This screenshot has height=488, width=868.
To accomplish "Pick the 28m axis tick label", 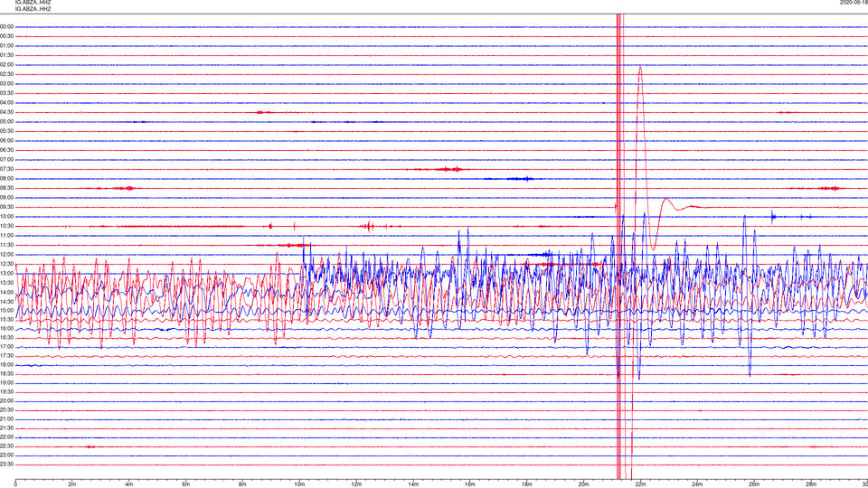I will click(811, 484).
